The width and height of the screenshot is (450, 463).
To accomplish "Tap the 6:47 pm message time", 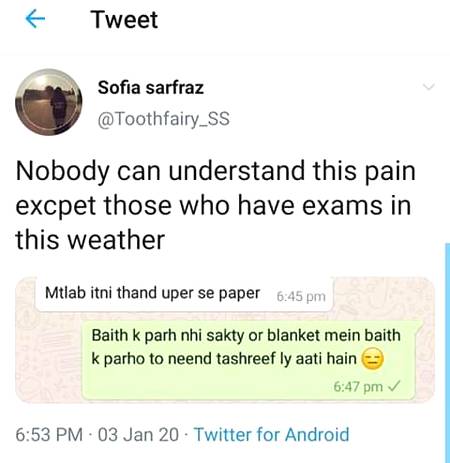I will tap(358, 387).
